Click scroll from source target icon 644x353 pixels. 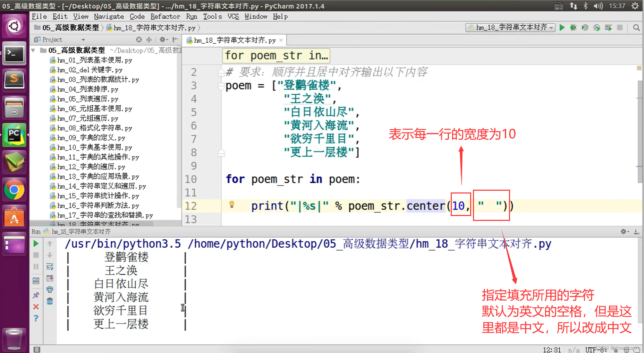(139, 40)
